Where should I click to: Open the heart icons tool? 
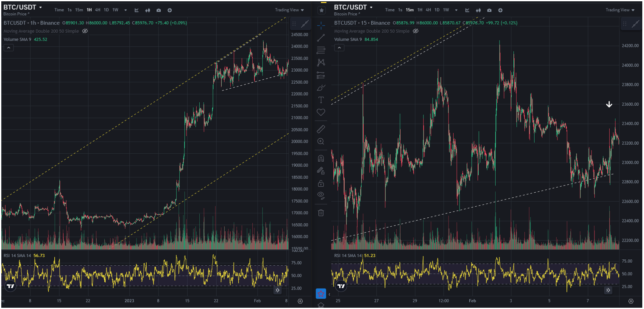tap(321, 112)
